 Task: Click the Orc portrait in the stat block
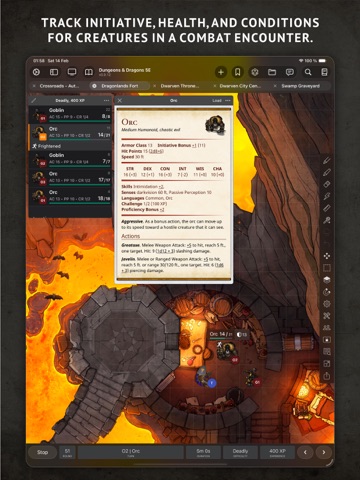[215, 125]
